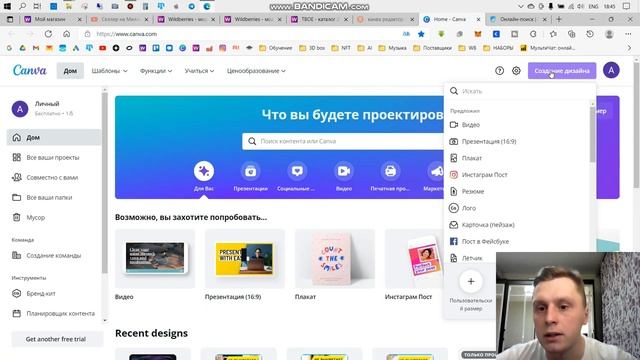Open the Презентация (16:9) template thumbnail

pos(244,259)
